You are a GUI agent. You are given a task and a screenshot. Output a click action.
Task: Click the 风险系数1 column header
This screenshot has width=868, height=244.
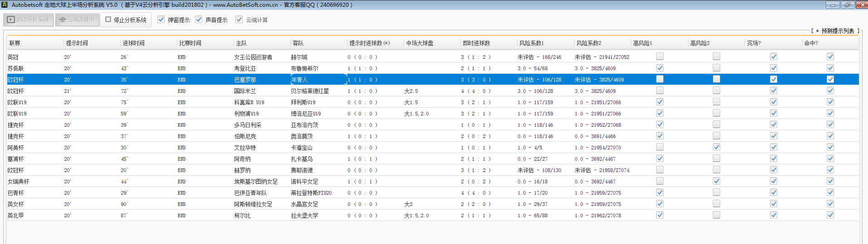coord(532,43)
